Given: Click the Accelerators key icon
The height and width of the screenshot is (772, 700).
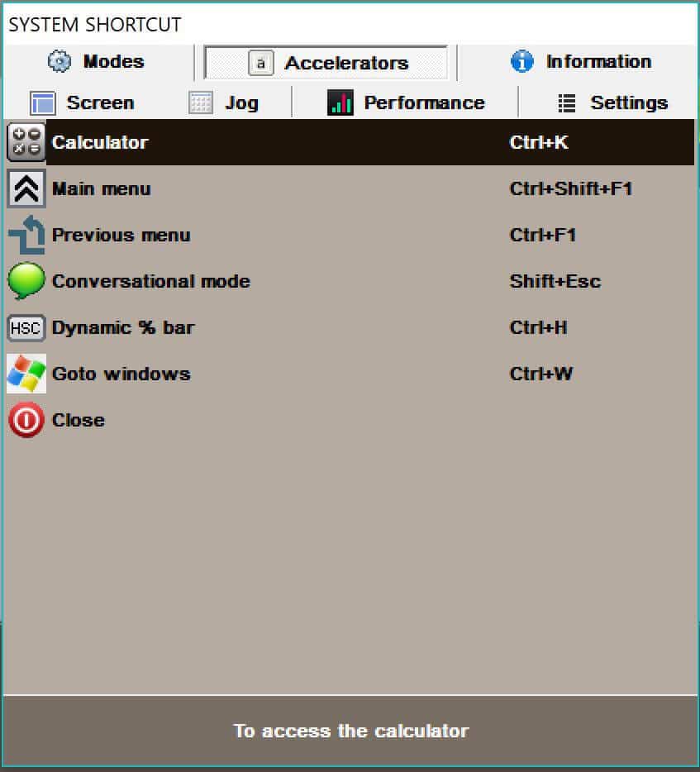Looking at the screenshot, I should [x=261, y=63].
